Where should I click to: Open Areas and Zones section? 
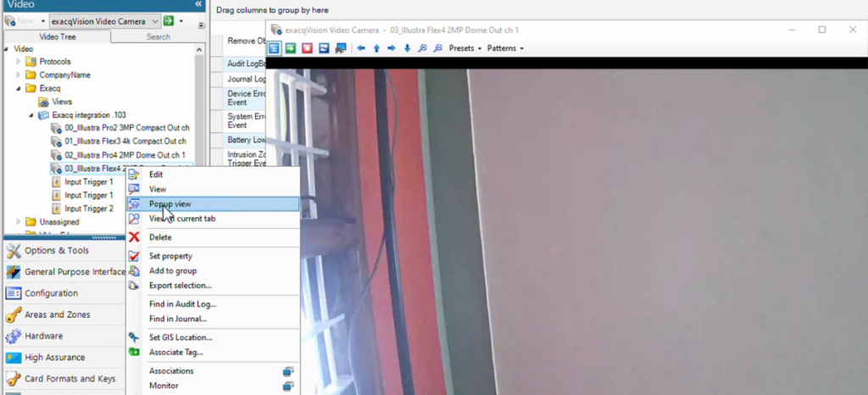click(x=57, y=314)
